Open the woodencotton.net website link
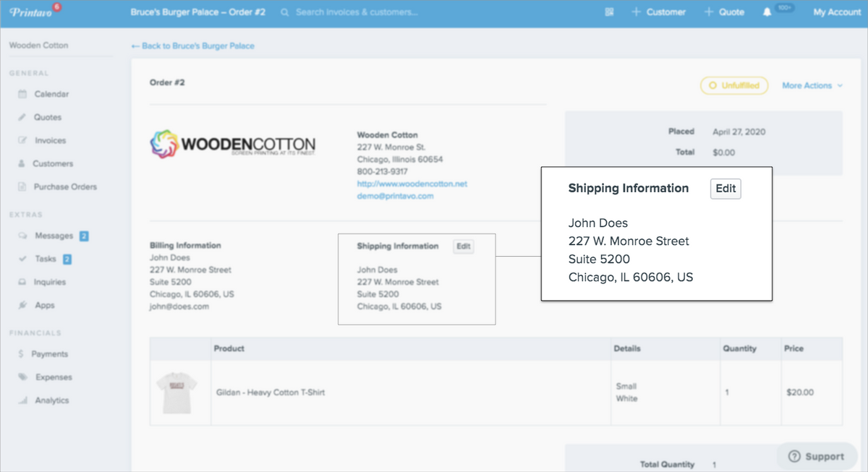The height and width of the screenshot is (472, 868). point(412,184)
